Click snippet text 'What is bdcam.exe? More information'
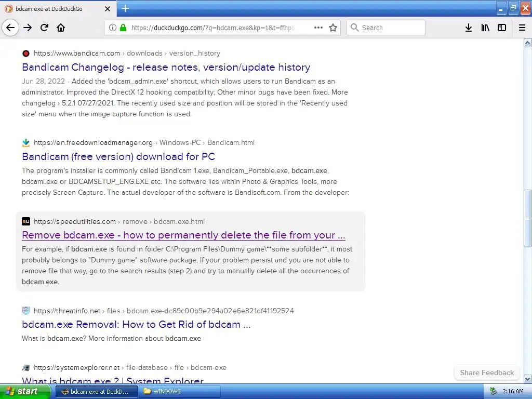 83,339
